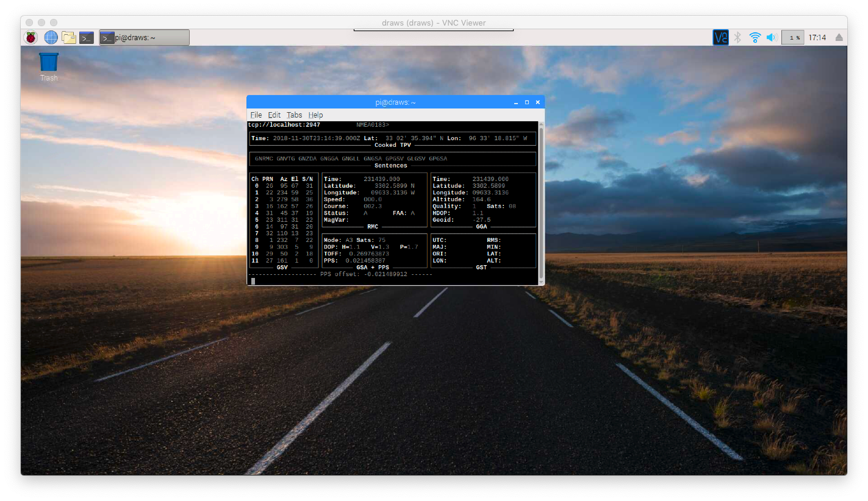Click the CPU usage monitor showing 1%
Image resolution: width=868 pixels, height=501 pixels.
pos(792,38)
